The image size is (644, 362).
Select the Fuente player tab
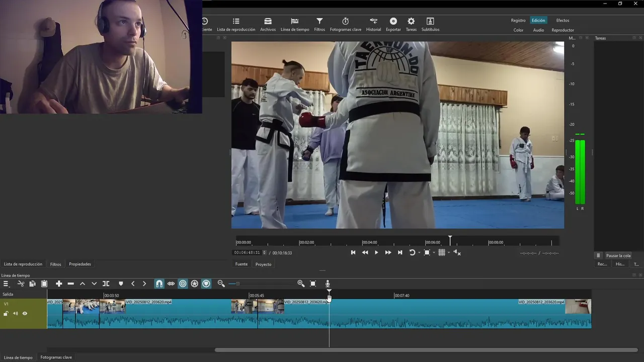pyautogui.click(x=242, y=264)
